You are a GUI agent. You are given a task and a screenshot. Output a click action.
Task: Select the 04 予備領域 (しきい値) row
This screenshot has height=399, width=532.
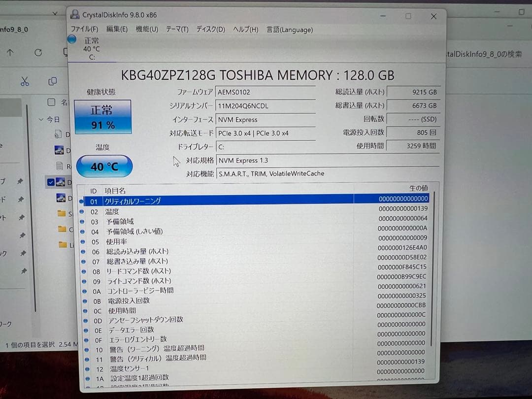[x=255, y=231]
